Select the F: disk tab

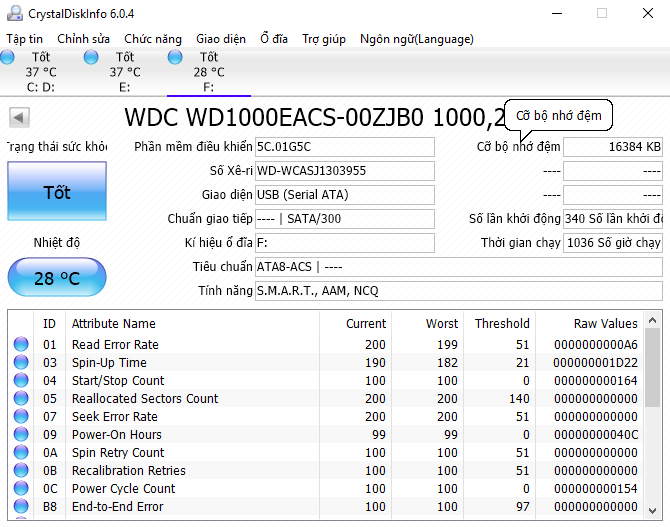coord(209,72)
